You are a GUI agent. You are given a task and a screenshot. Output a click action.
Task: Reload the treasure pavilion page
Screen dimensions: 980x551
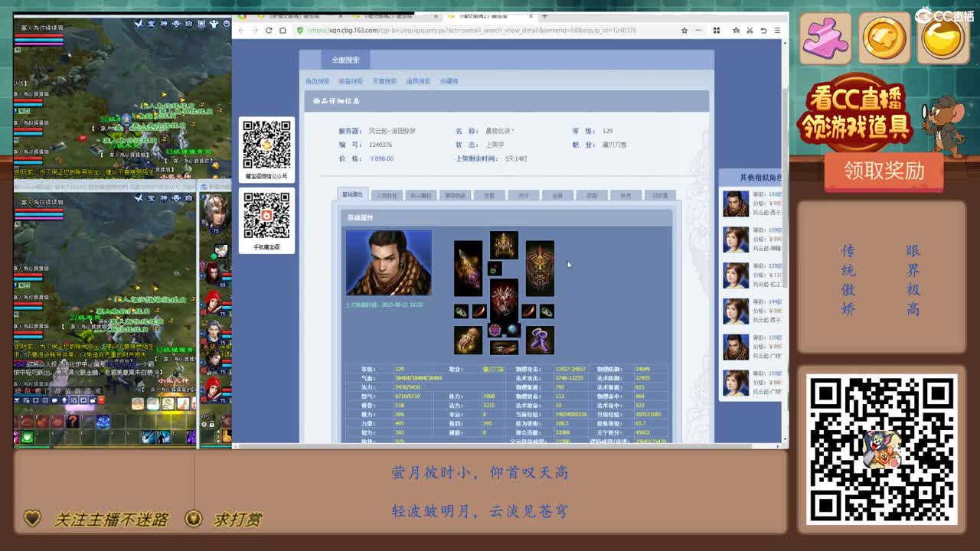(269, 30)
